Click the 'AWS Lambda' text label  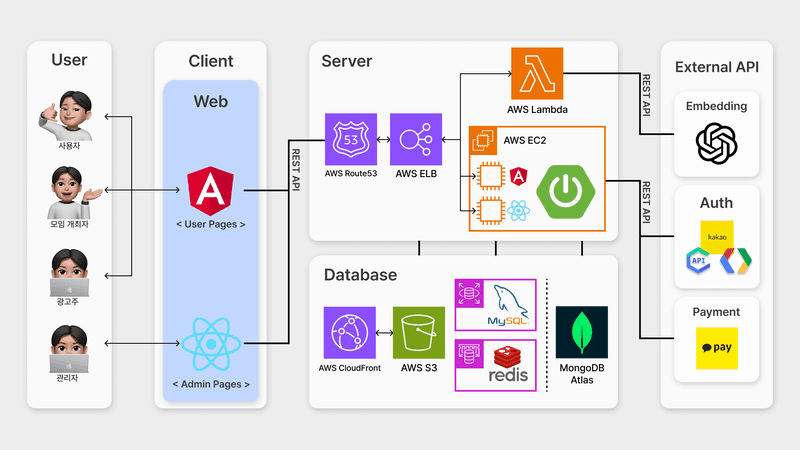point(537,109)
